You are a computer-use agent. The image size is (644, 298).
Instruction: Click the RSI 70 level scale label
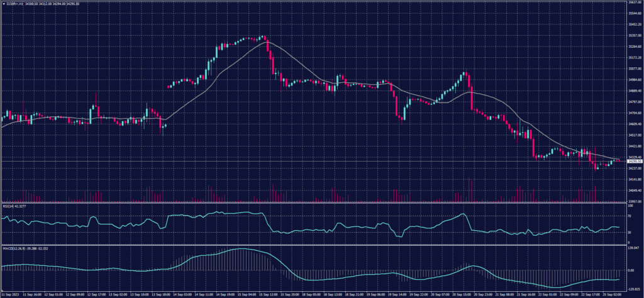pos(630,216)
